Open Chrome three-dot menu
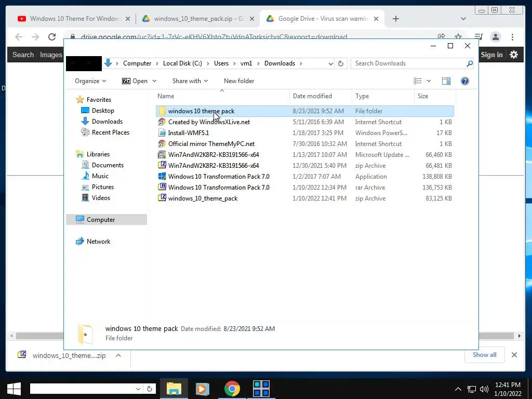The image size is (532, 399). pos(513,37)
